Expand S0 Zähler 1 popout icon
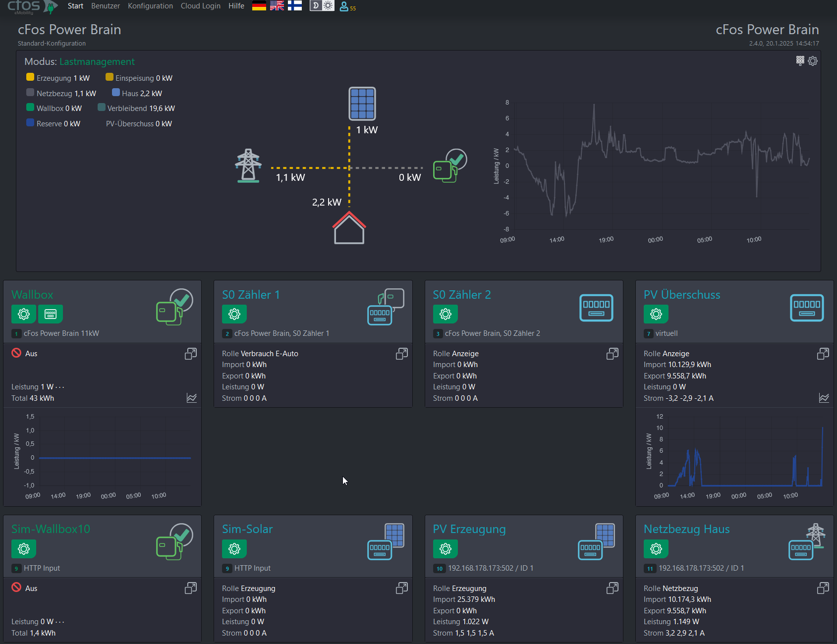 [402, 354]
